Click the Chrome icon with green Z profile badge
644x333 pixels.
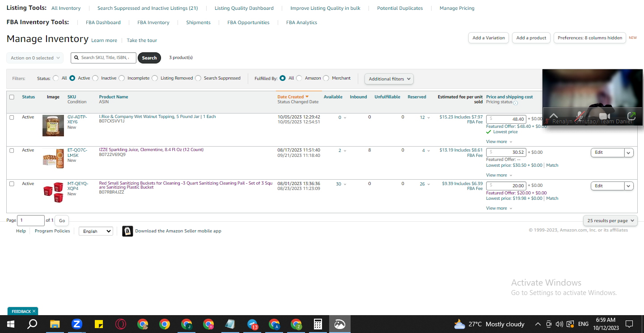coord(296,324)
